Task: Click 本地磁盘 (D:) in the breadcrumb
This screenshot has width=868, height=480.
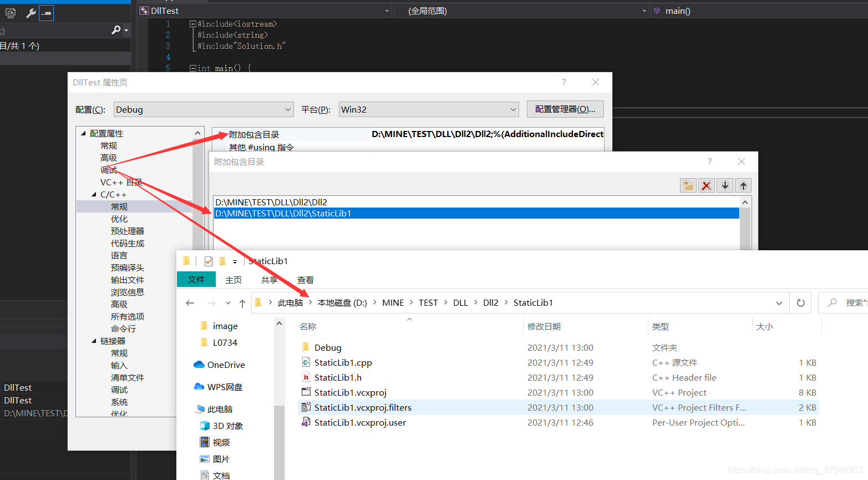Action: click(342, 303)
